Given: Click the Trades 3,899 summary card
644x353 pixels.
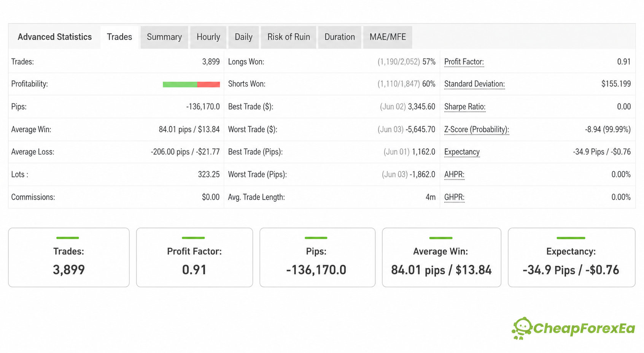Looking at the screenshot, I should click(x=69, y=258).
